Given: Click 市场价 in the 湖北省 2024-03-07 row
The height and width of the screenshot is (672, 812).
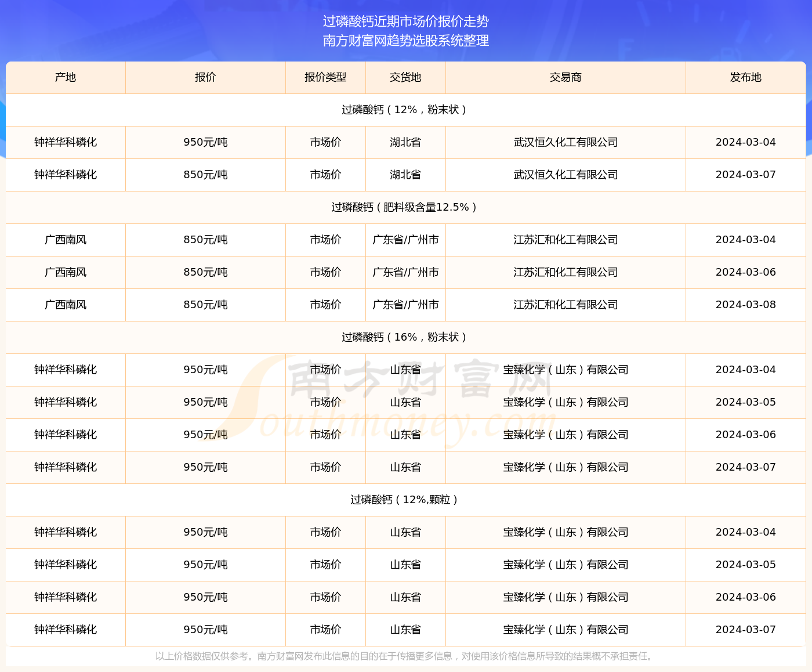Looking at the screenshot, I should click(325, 175).
